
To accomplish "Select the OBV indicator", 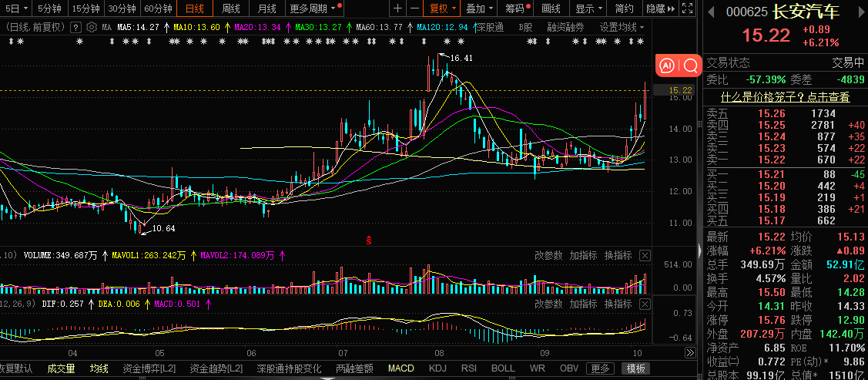I will tap(569, 368).
